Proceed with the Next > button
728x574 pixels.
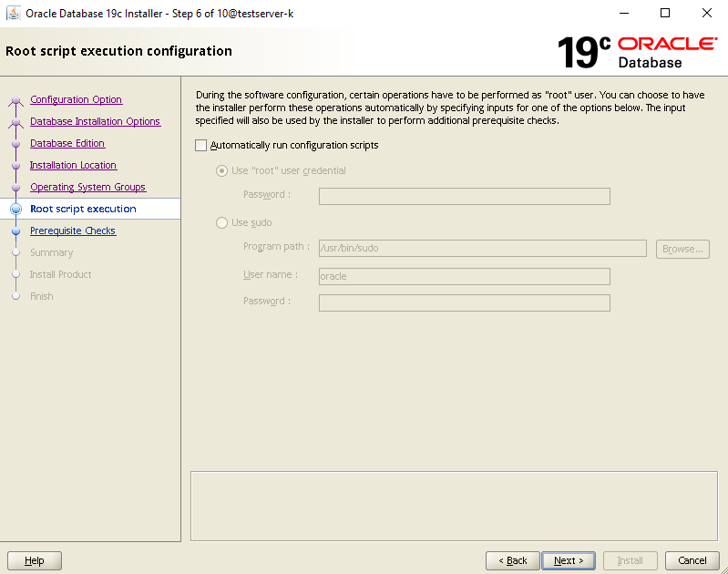point(569,560)
